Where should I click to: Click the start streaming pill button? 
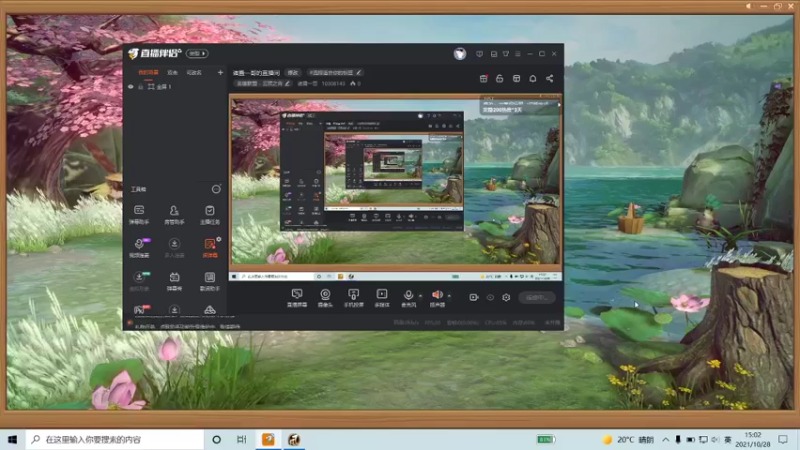point(537,297)
